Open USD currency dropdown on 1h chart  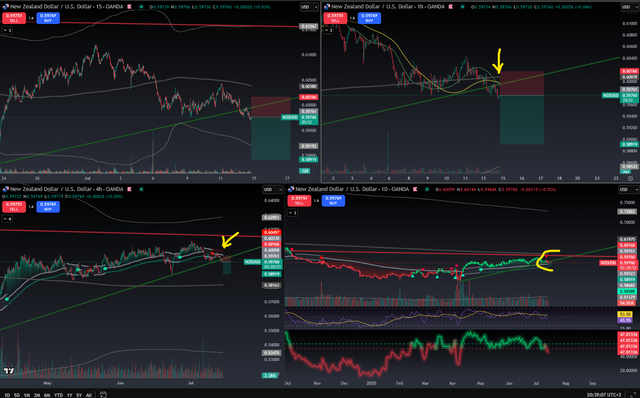coord(630,7)
